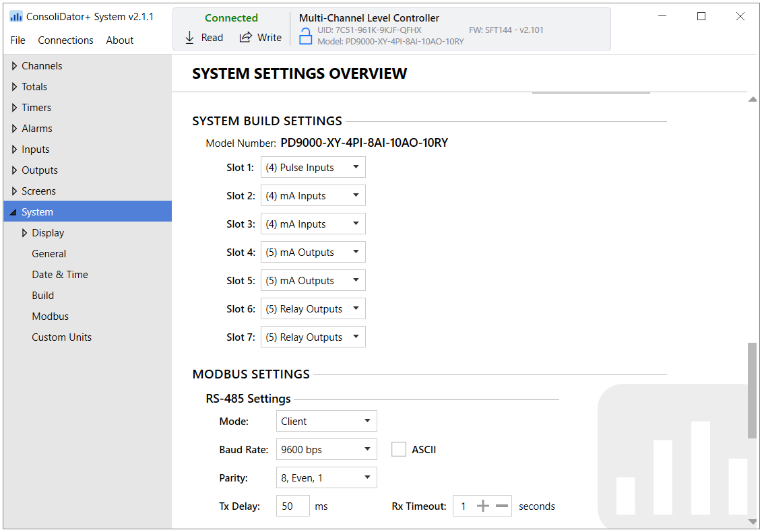Select Build in the sidebar

pyautogui.click(x=42, y=296)
